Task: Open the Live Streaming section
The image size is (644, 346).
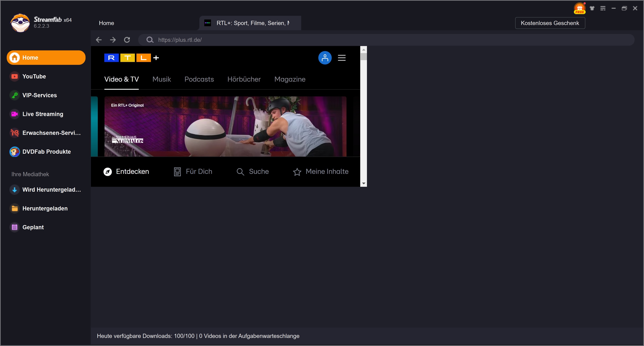Action: pyautogui.click(x=42, y=114)
